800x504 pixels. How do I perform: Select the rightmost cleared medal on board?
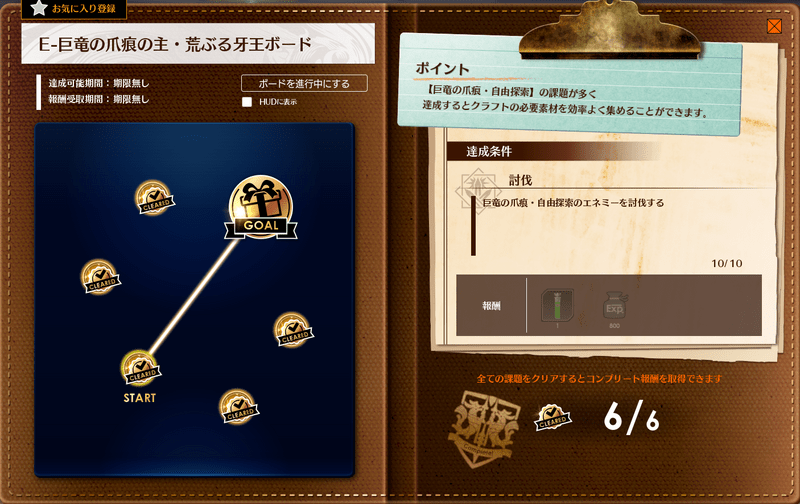(293, 330)
